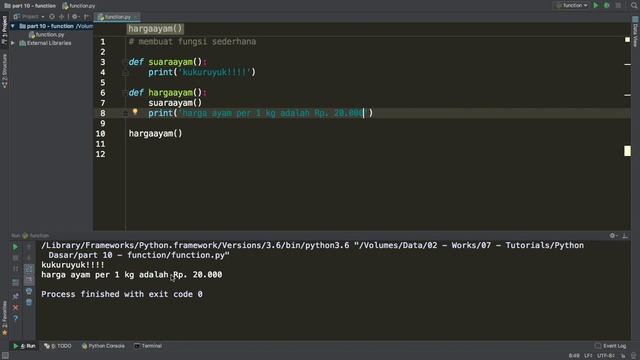The image size is (640, 360).
Task: Pin the Run tab with pin icon
Action: 15,296
